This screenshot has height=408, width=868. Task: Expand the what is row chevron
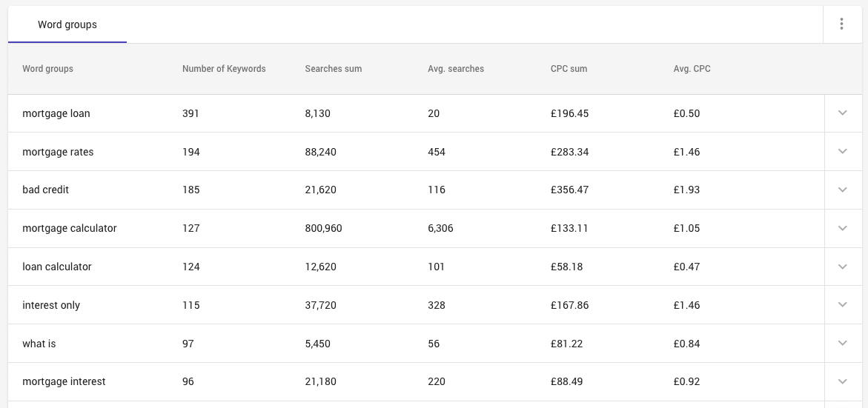(842, 344)
